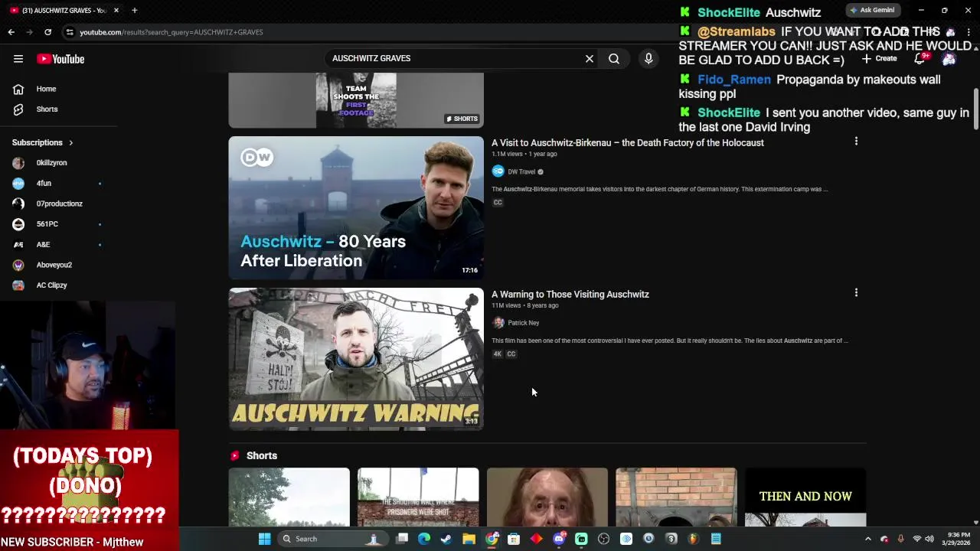Image resolution: width=980 pixels, height=551 pixels.
Task: Open A Warning to Those Visiting Auschwitz title
Action: point(570,295)
